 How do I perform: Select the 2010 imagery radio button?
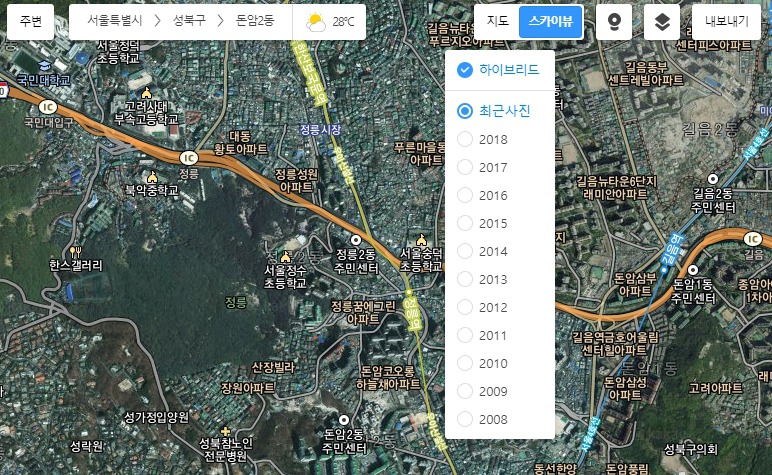tap(465, 363)
